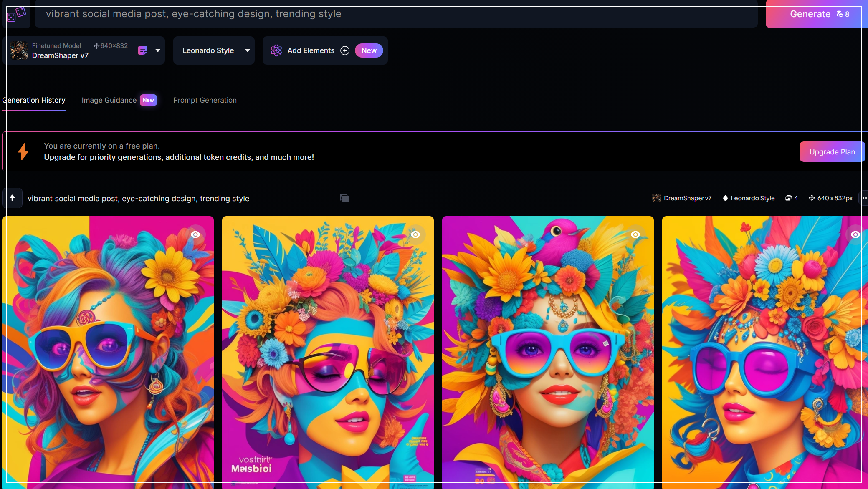Open the Prompt Generation tab
The height and width of the screenshot is (489, 868).
[205, 100]
